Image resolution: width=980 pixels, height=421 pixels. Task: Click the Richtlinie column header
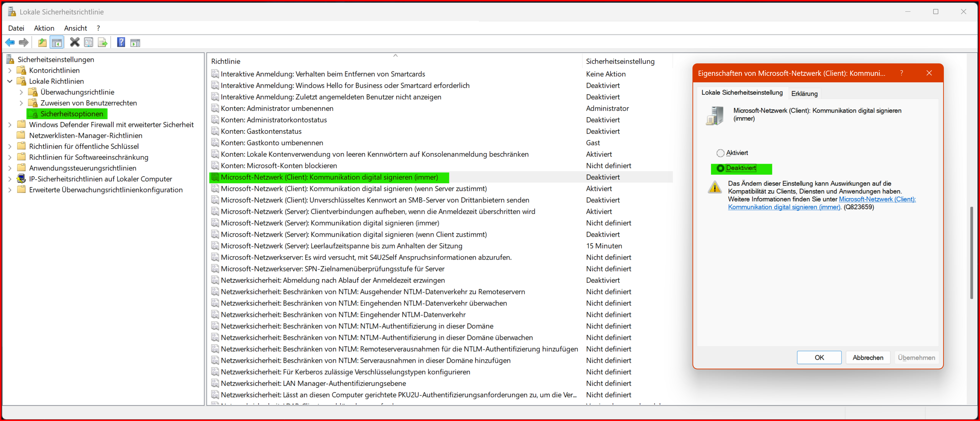point(226,61)
